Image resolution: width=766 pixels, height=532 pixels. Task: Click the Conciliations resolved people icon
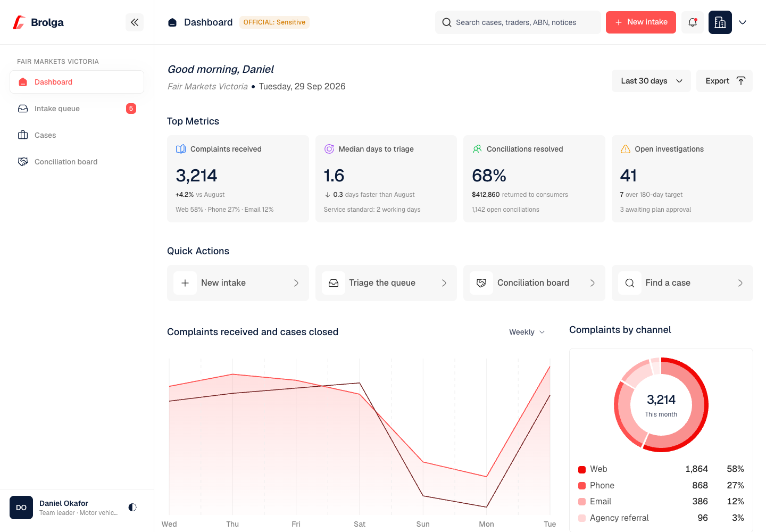coord(477,149)
